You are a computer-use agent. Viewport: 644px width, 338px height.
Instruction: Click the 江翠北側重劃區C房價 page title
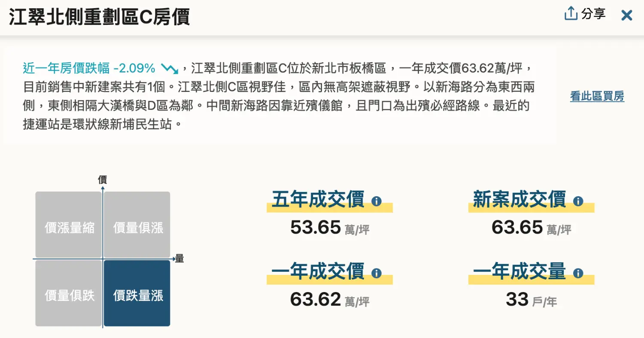coord(99,17)
